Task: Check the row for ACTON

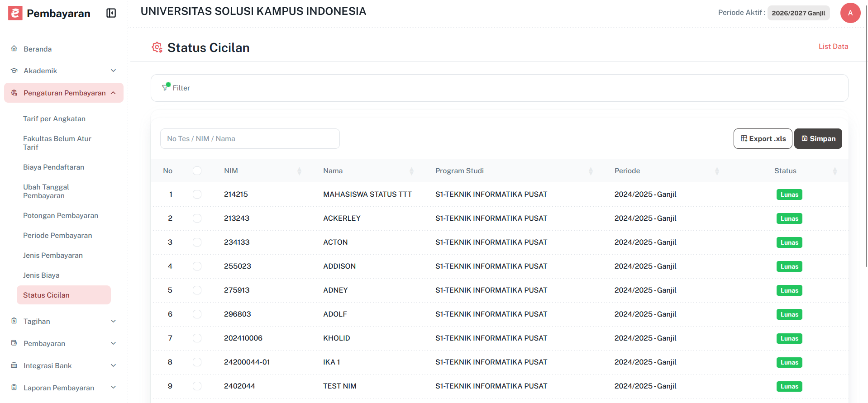Action: pyautogui.click(x=197, y=242)
